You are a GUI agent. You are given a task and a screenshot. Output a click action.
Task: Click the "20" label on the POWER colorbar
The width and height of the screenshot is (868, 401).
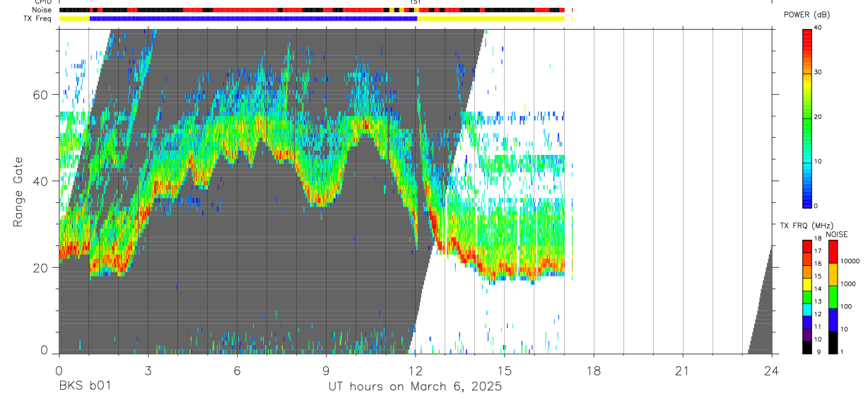pyautogui.click(x=819, y=117)
